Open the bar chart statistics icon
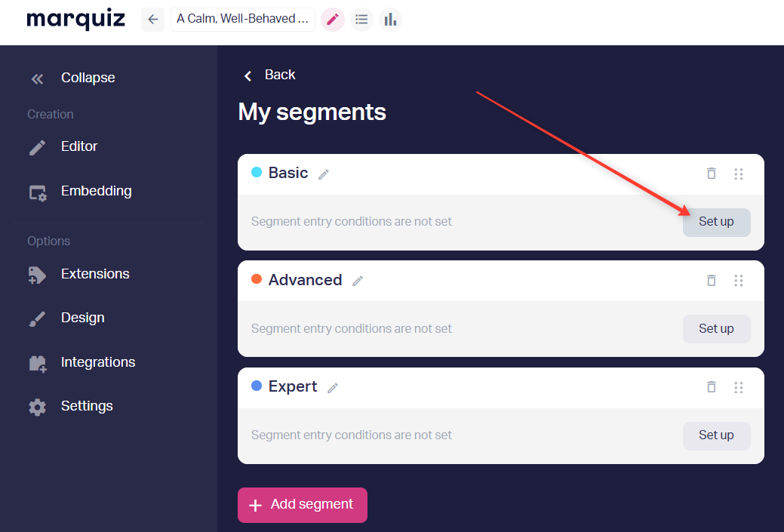Image resolution: width=784 pixels, height=532 pixels. pos(391,20)
